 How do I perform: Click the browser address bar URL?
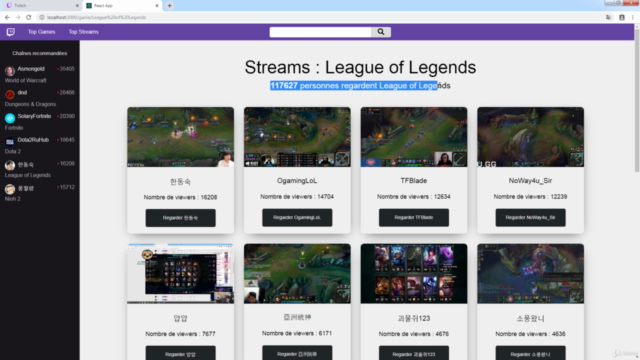pyautogui.click(x=96, y=18)
